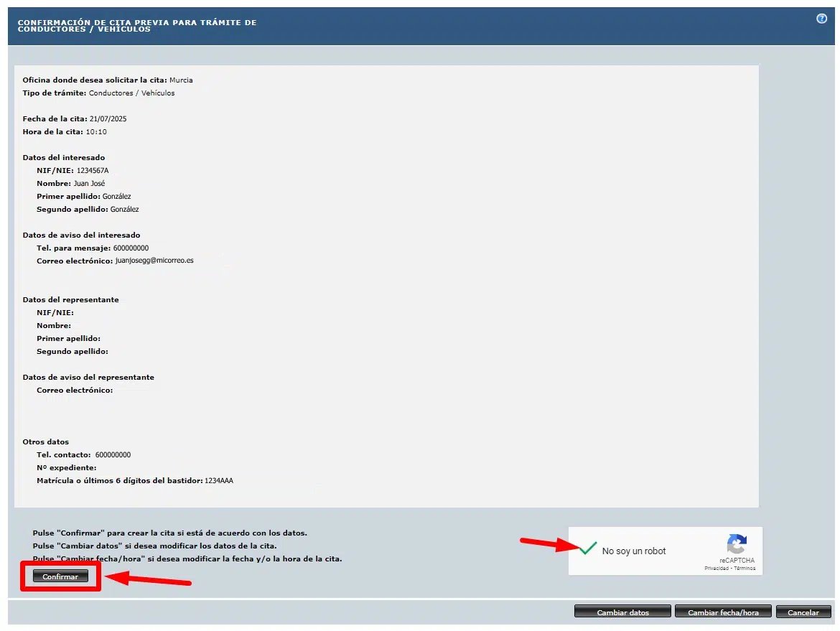Click the name value Juan José
Image resolution: width=840 pixels, height=631 pixels.
pyautogui.click(x=90, y=184)
